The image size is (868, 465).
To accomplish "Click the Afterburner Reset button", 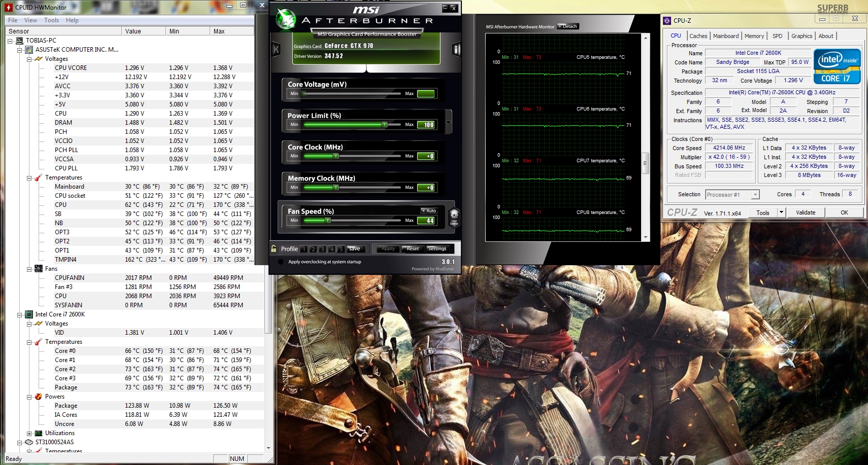I will coord(413,249).
